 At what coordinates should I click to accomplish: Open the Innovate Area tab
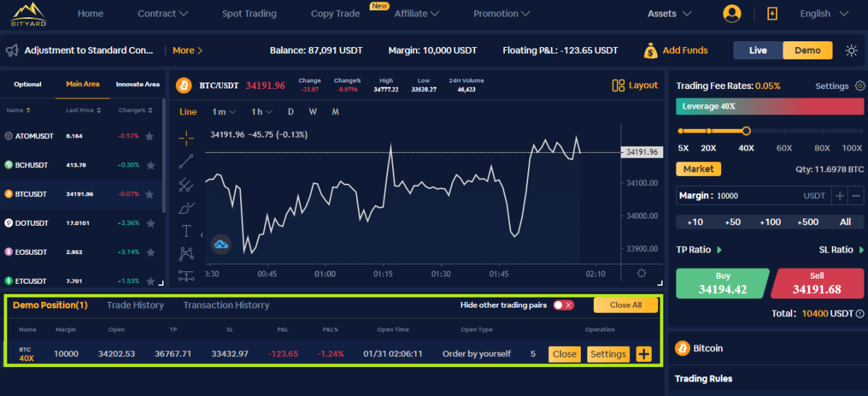coord(137,85)
